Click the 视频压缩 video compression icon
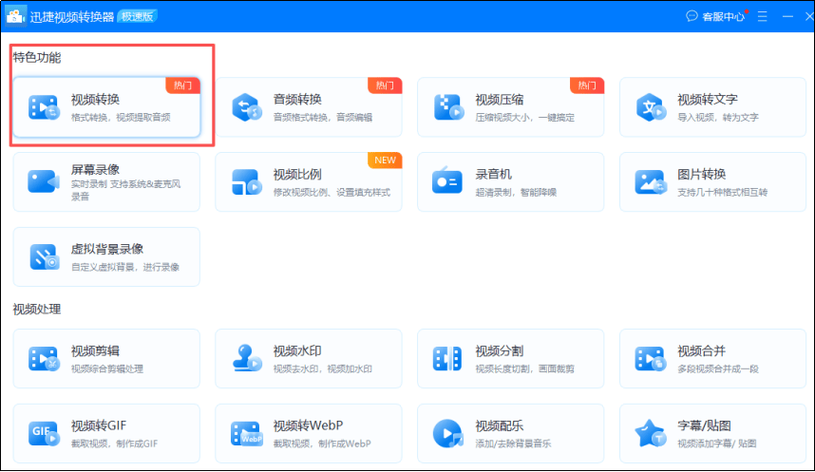Screen dimensions: 815x472 point(449,107)
